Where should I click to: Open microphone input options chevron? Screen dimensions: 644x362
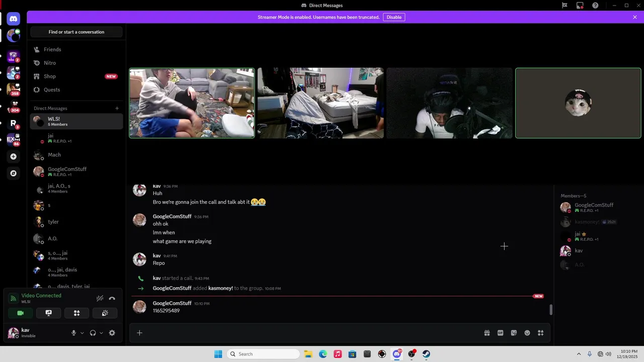click(x=82, y=333)
